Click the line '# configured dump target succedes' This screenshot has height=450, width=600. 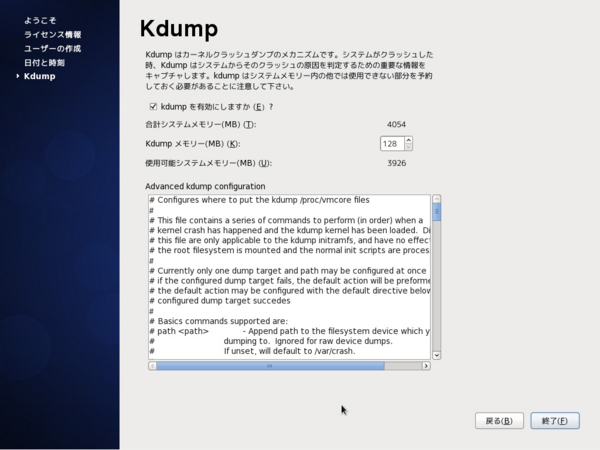(220, 301)
